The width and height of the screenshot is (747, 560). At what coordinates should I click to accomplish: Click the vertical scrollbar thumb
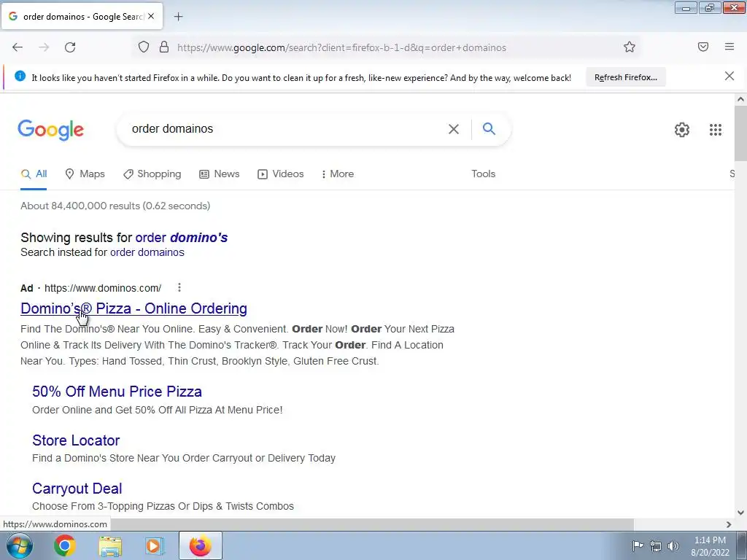(x=740, y=133)
